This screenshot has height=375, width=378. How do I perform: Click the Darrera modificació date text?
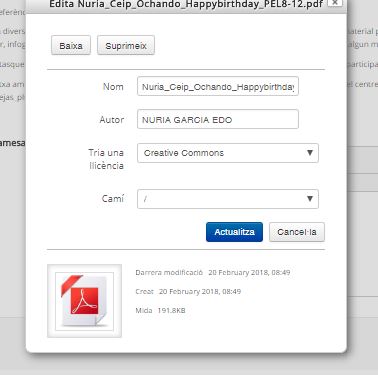click(213, 272)
